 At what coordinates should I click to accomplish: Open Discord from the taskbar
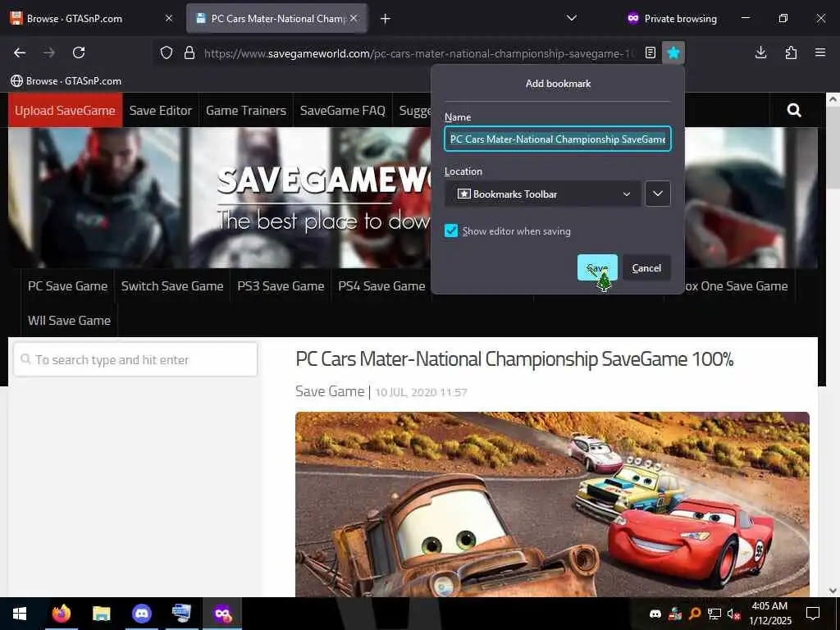(x=141, y=614)
